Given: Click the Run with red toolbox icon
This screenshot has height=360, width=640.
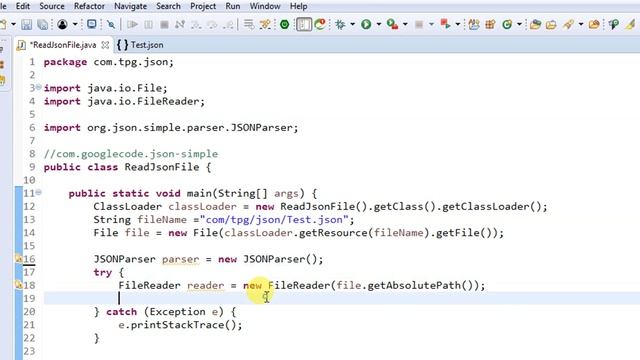Looking at the screenshot, I should [393, 24].
